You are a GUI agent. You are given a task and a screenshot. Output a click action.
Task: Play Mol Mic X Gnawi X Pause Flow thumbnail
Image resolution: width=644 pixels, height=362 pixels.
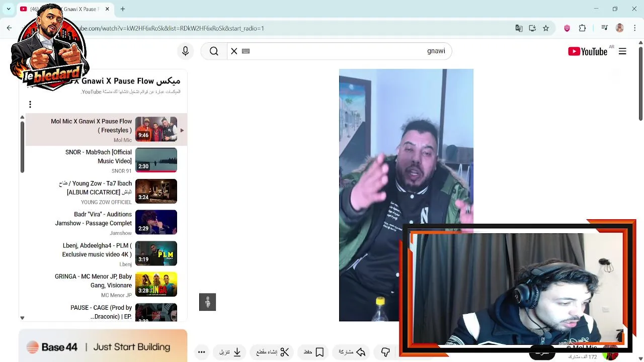coord(156,129)
